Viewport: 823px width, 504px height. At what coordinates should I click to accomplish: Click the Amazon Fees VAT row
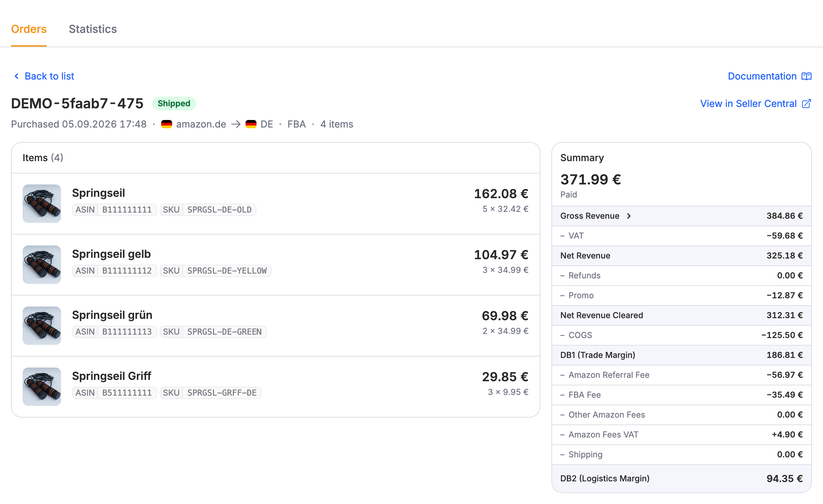(681, 435)
